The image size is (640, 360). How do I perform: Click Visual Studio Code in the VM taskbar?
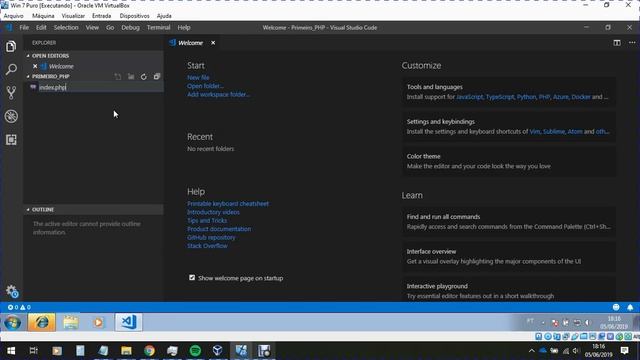pyautogui.click(x=129, y=322)
